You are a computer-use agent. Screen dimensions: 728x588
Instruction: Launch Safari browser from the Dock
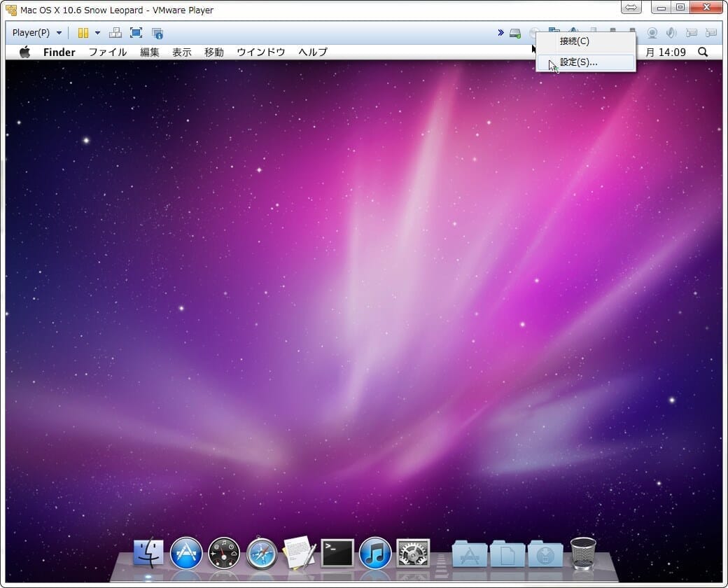click(262, 553)
